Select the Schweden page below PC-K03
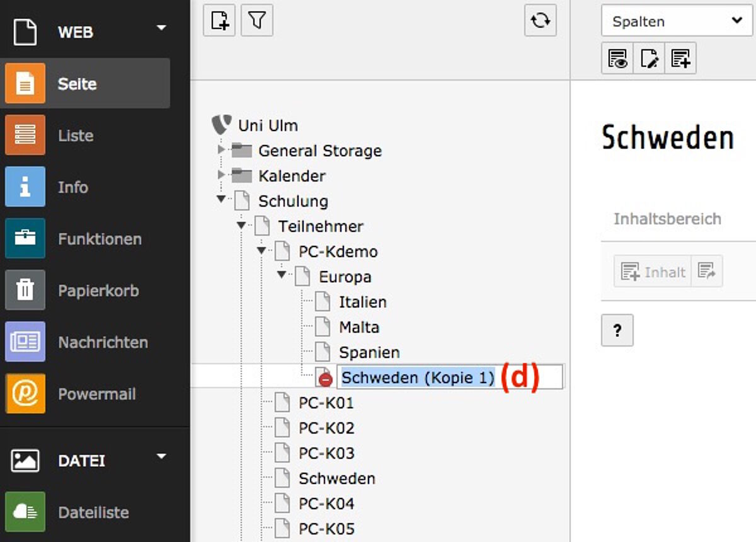Viewport: 756px width, 542px height. click(337, 478)
